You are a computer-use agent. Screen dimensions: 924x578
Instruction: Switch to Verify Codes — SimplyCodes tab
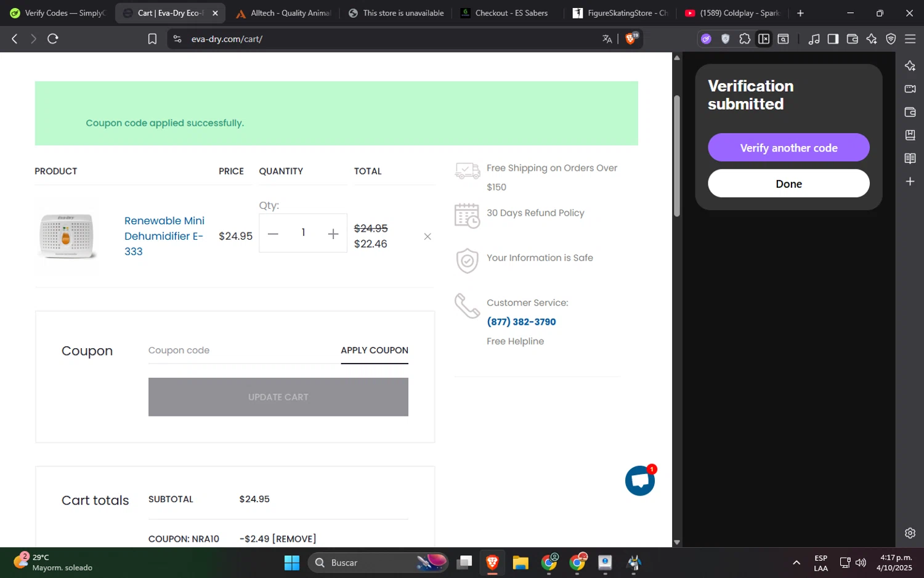(57, 13)
